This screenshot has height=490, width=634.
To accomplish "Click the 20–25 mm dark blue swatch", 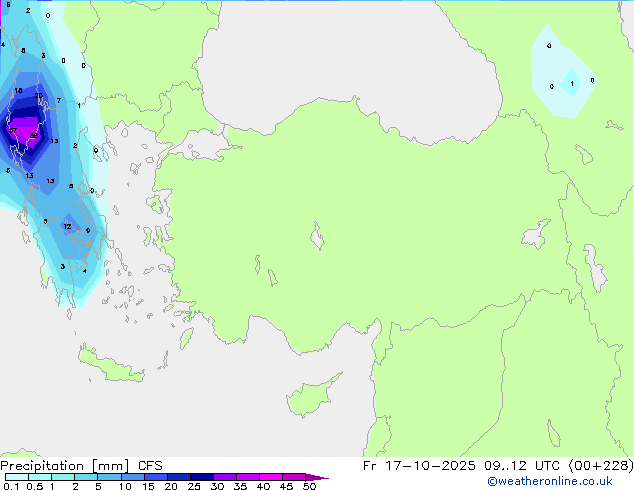I will [178, 477].
